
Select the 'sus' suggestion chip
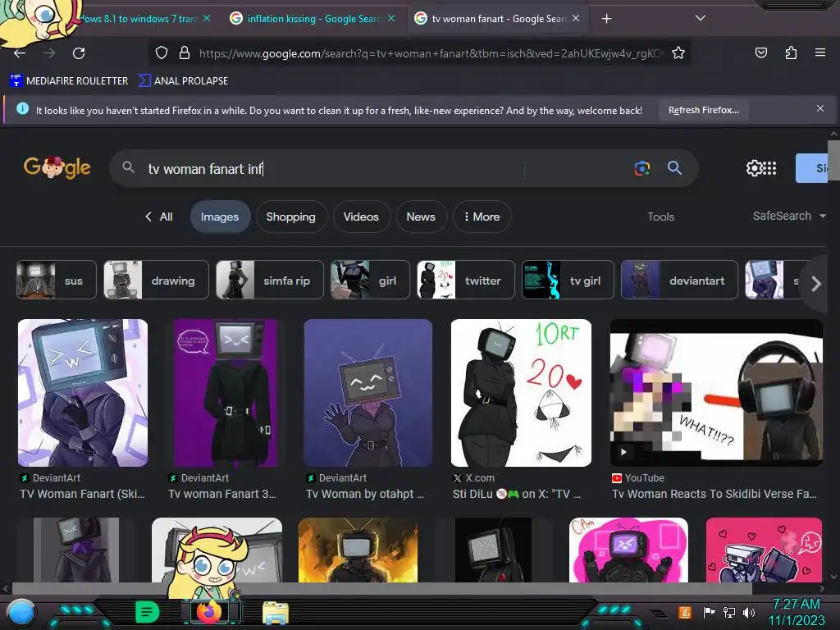pyautogui.click(x=57, y=280)
